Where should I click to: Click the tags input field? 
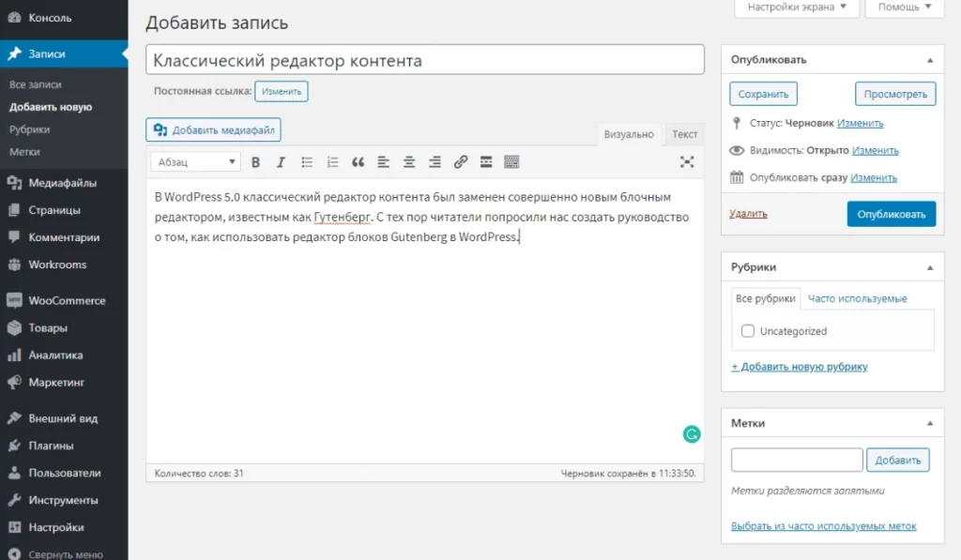pyautogui.click(x=796, y=460)
